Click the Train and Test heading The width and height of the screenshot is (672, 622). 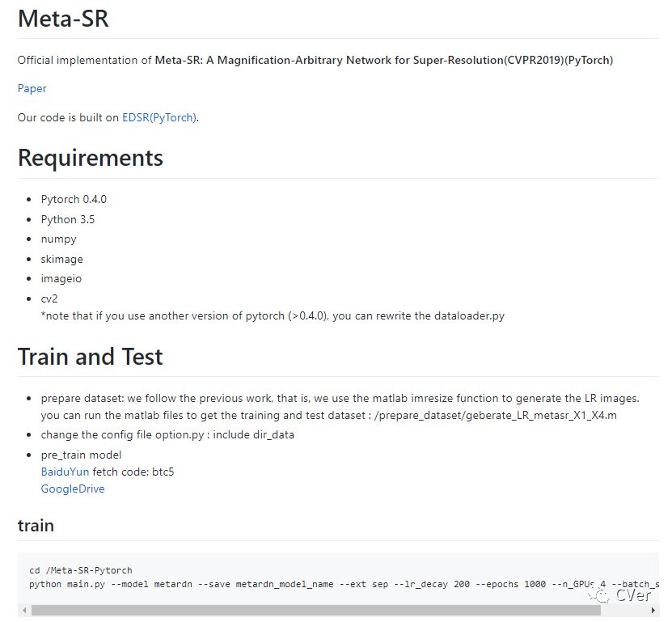click(91, 357)
